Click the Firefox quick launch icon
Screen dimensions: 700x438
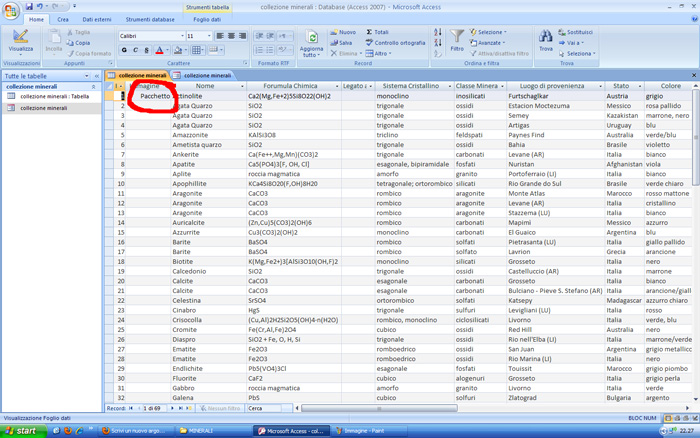(x=68, y=431)
